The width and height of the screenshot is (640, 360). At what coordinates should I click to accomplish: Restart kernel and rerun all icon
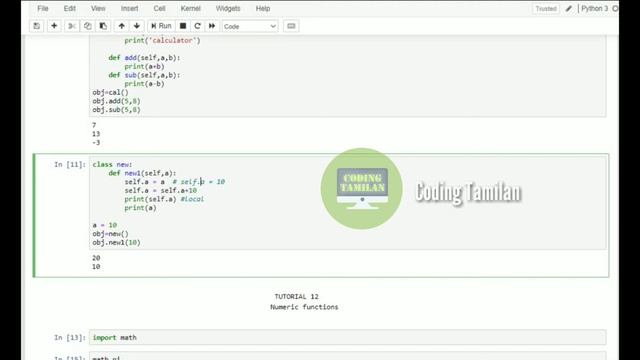(x=212, y=26)
